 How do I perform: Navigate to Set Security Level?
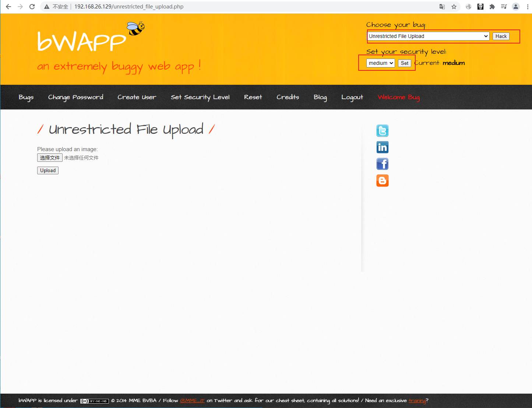tap(200, 97)
